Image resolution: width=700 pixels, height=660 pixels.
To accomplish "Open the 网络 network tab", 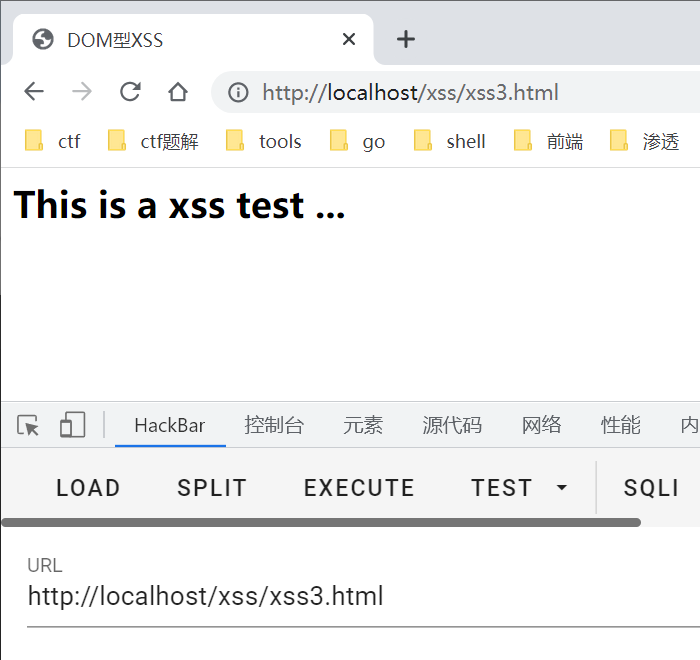I will (541, 425).
